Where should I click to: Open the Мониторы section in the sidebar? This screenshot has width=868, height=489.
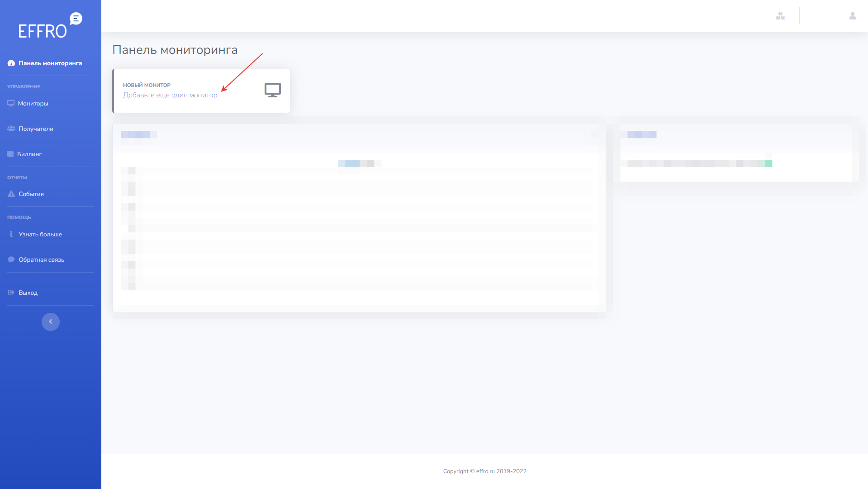tap(33, 104)
